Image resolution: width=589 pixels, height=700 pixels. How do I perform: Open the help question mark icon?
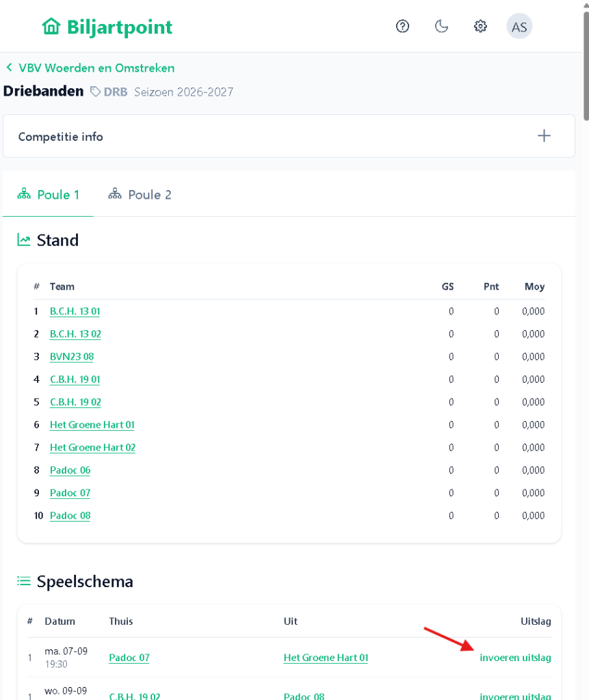tap(403, 27)
